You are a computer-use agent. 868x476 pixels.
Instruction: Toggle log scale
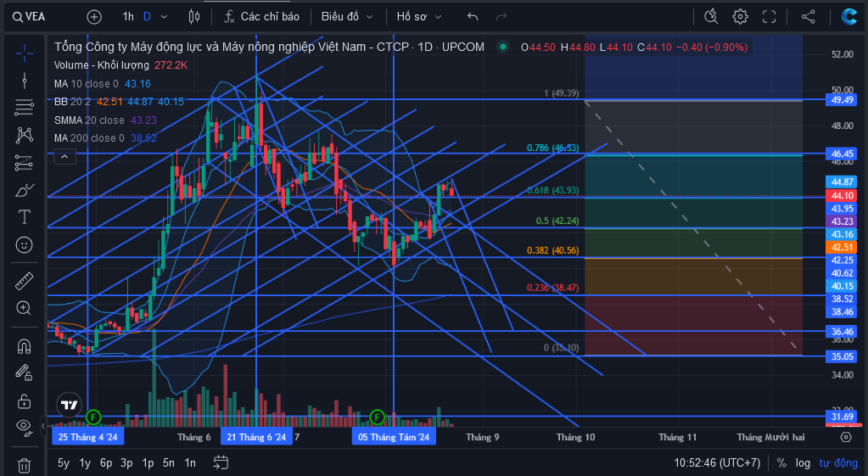pyautogui.click(x=803, y=462)
